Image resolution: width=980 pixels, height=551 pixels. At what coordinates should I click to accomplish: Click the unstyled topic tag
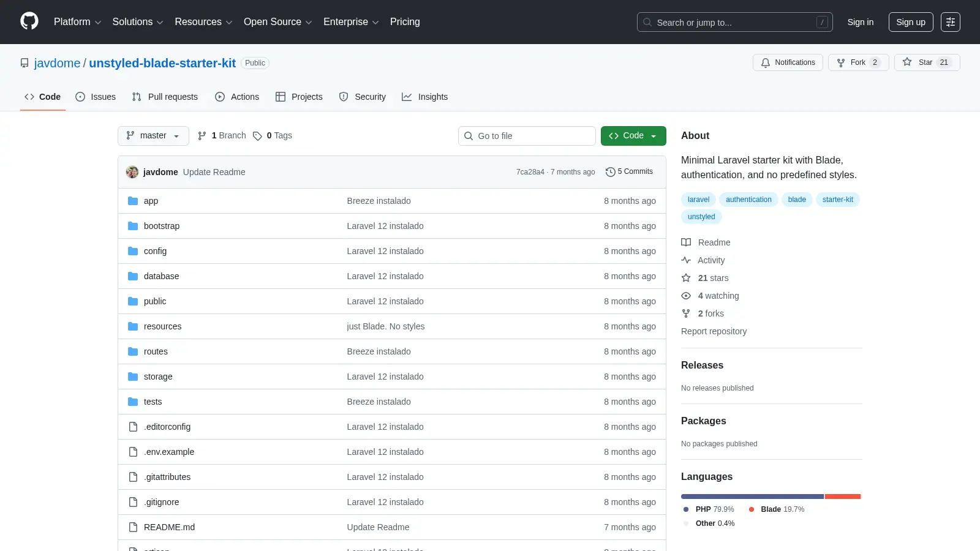coord(701,217)
